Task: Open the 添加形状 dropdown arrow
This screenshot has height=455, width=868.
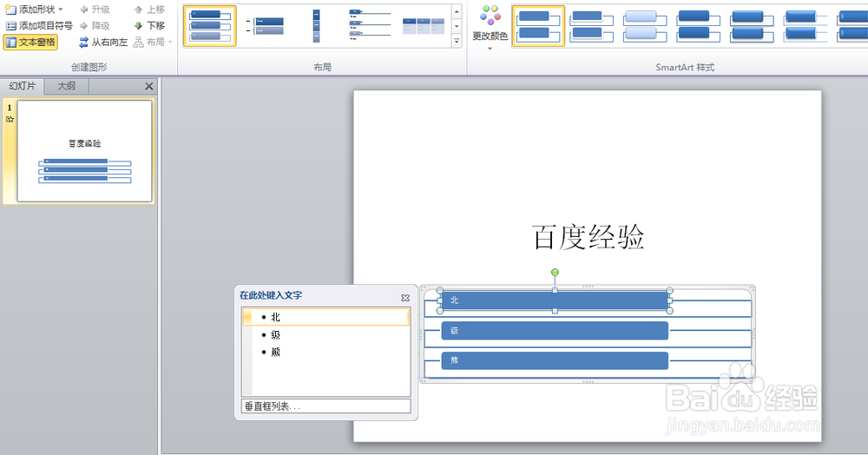Action: click(x=61, y=10)
